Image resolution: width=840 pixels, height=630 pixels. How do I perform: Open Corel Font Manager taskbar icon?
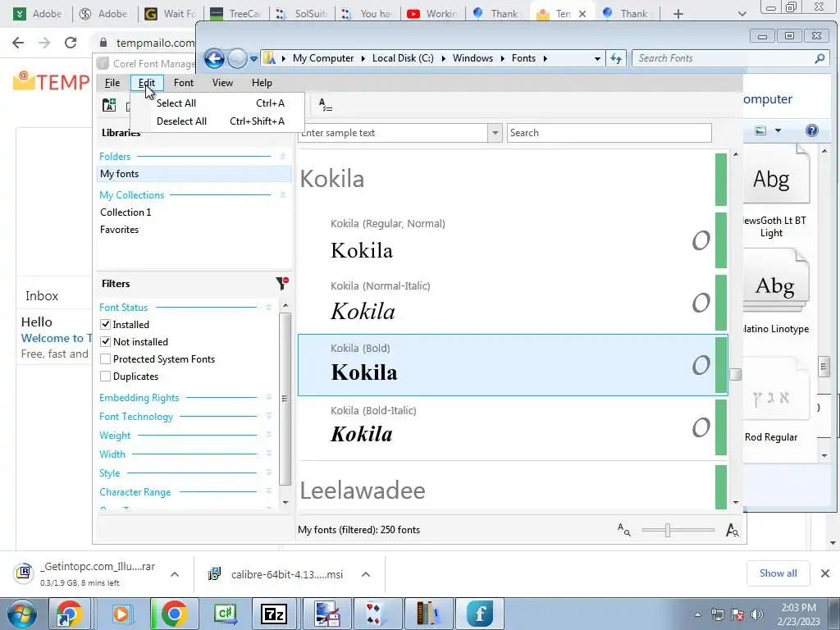[x=479, y=614]
